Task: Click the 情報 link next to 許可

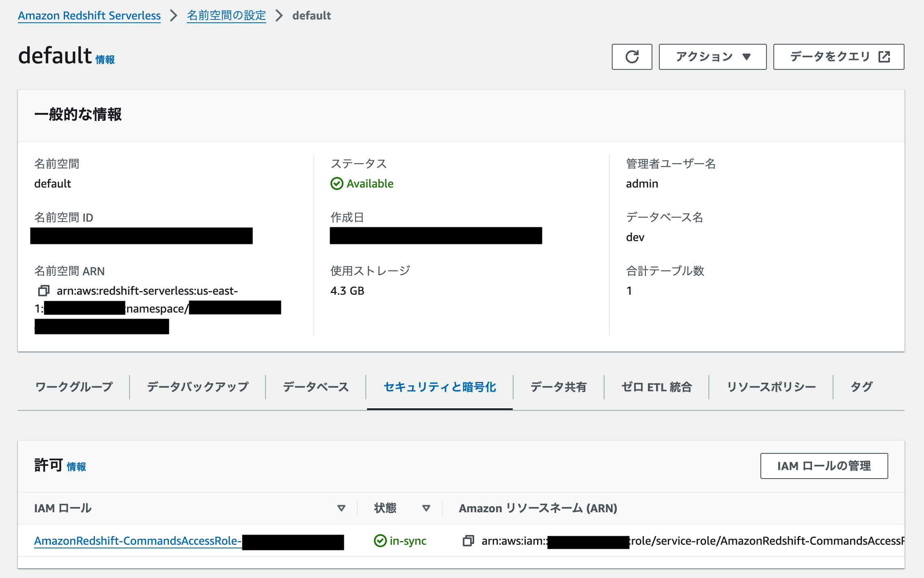Action: tap(76, 467)
